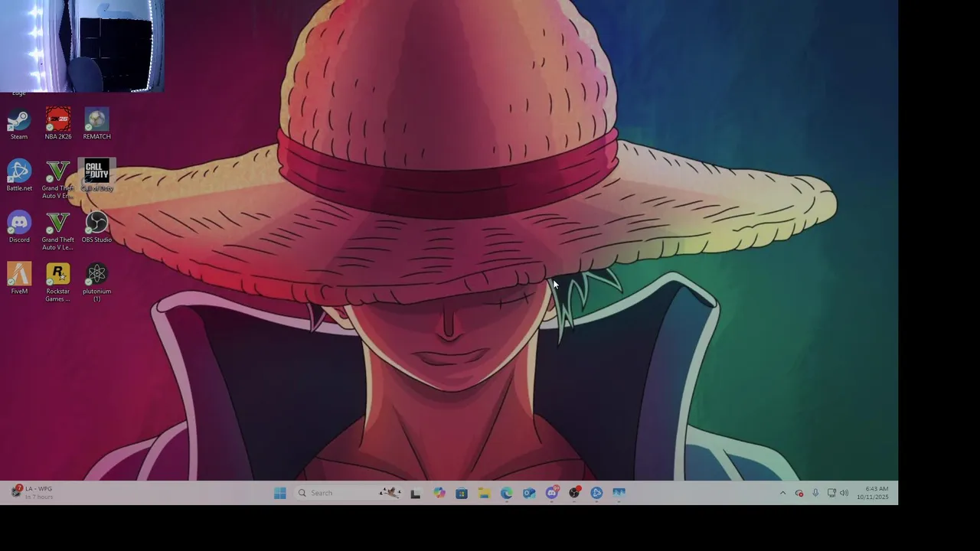Switch to Microsoft Edge on the taskbar
This screenshot has width=980, height=551.
point(507,493)
